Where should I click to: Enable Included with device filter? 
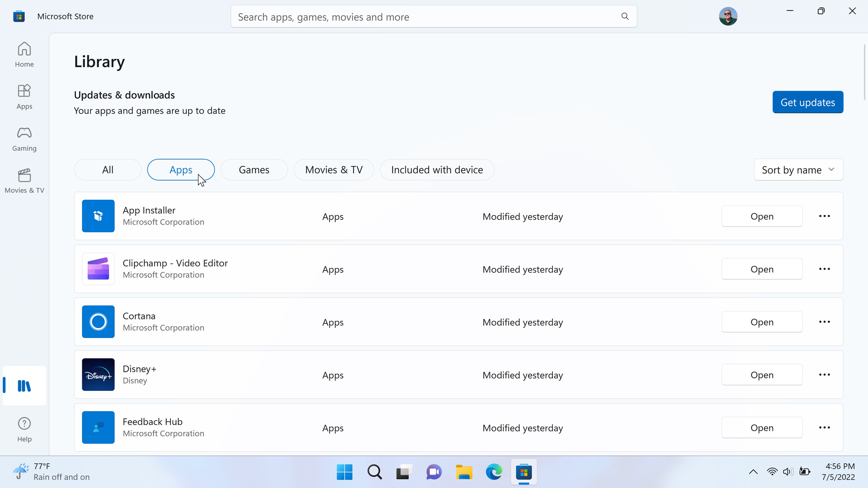pos(437,170)
